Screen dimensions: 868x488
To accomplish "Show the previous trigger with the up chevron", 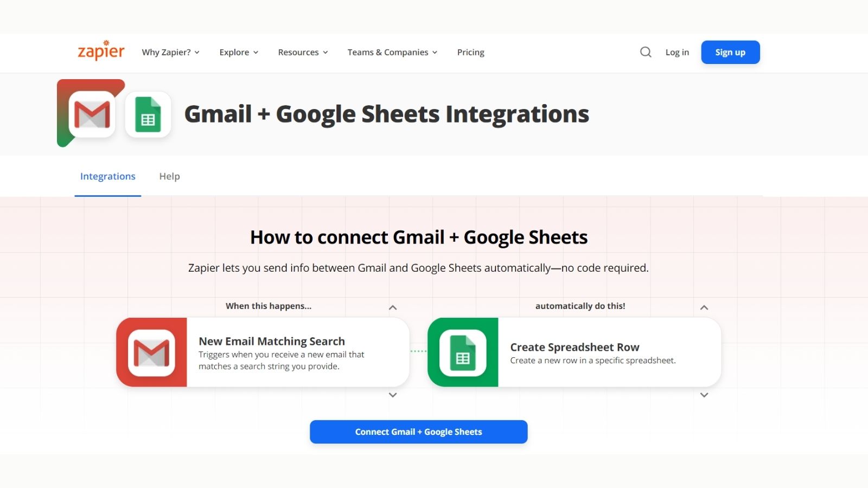I will (x=393, y=307).
